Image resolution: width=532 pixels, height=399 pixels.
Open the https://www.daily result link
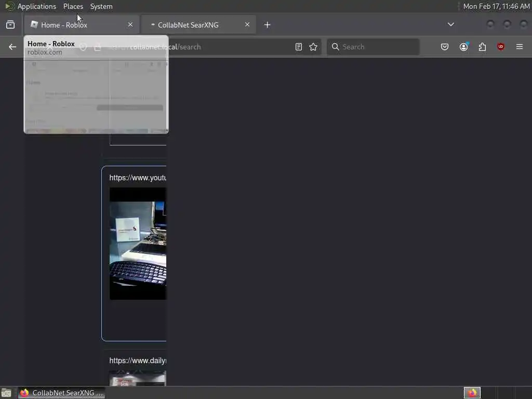point(138,361)
